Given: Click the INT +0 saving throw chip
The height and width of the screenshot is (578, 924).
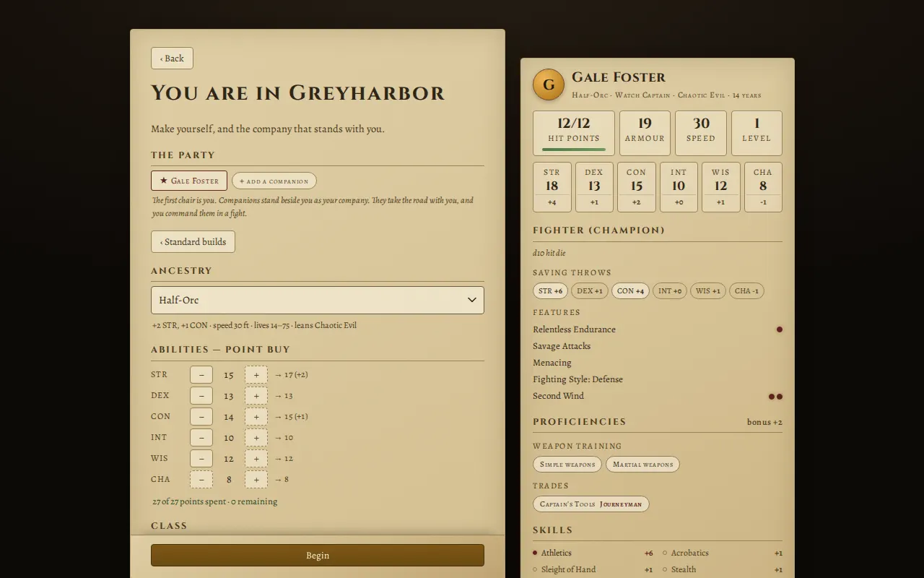Looking at the screenshot, I should click(x=670, y=291).
